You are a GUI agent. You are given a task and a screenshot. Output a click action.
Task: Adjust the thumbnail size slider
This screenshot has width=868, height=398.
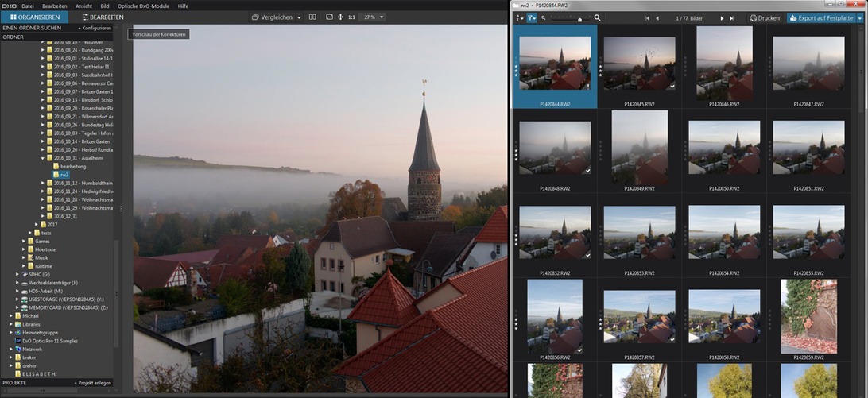(x=579, y=17)
